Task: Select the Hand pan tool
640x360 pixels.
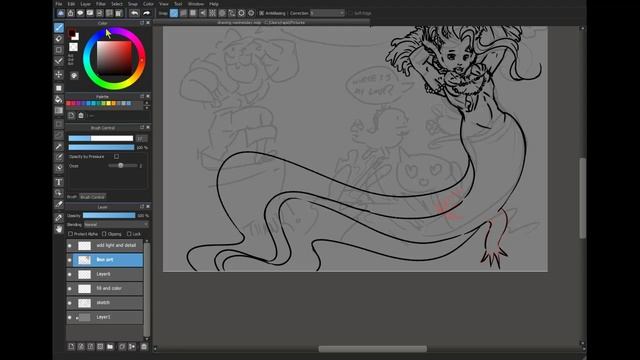Action: tap(59, 229)
